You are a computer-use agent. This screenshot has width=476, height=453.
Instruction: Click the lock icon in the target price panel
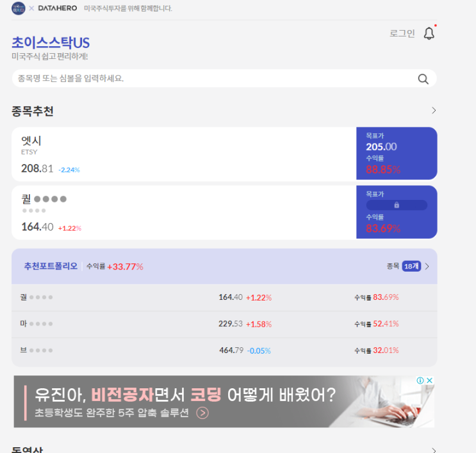pyautogui.click(x=397, y=205)
